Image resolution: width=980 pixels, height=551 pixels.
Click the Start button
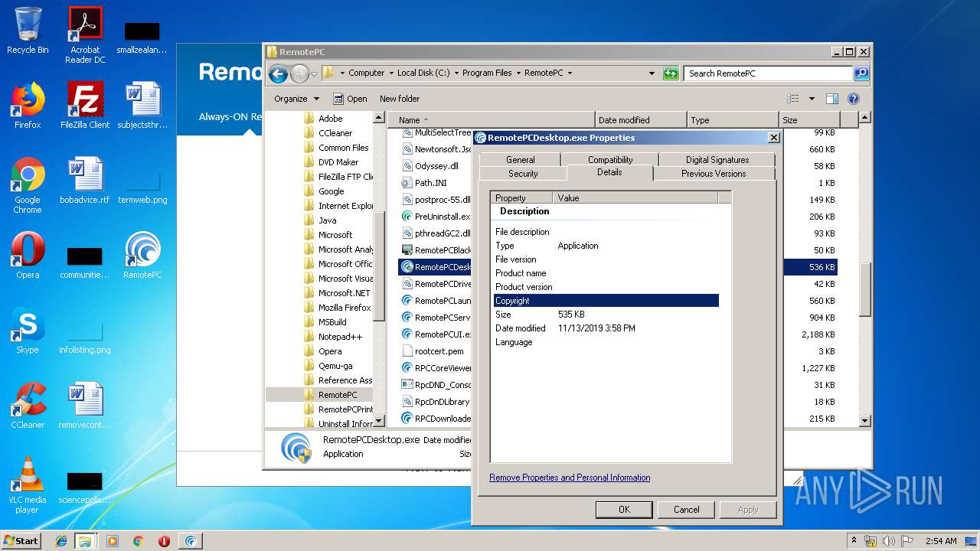tap(21, 541)
